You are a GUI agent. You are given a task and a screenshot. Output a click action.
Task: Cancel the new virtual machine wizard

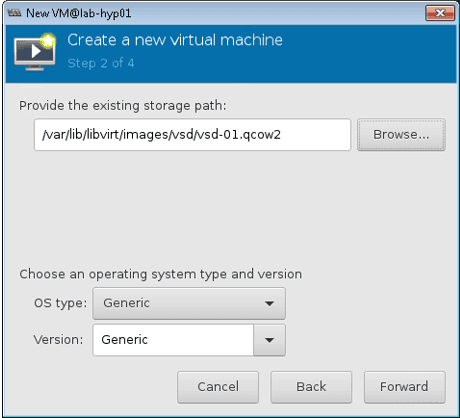pyautogui.click(x=218, y=387)
